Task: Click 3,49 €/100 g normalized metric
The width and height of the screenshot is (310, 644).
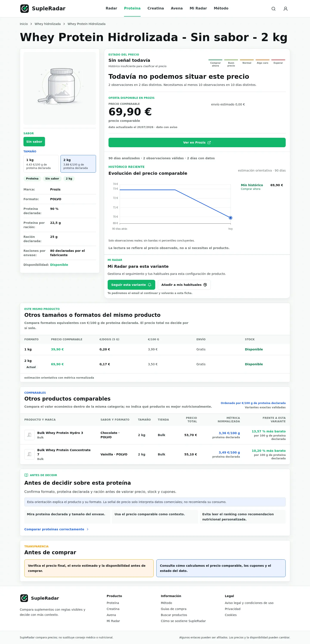Action: [x=229, y=452]
